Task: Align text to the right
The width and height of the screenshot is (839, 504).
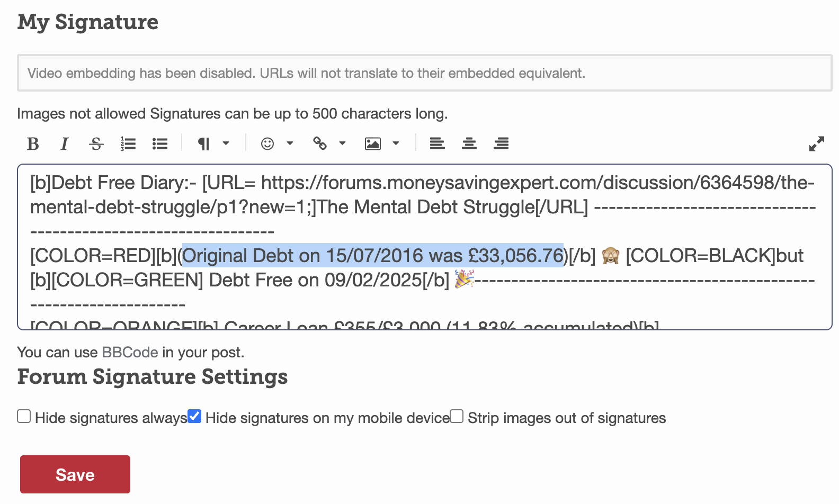Action: [x=501, y=143]
